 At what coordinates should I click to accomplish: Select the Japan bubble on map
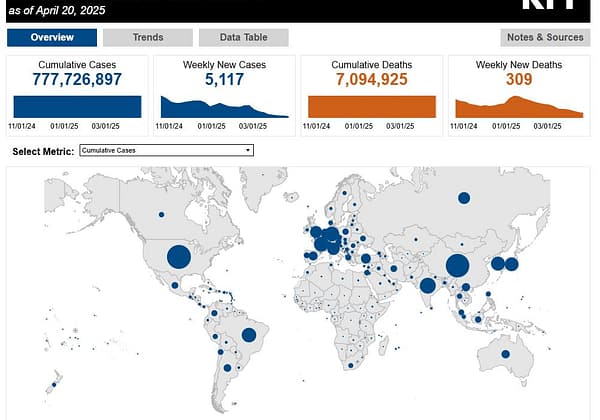coord(511,264)
